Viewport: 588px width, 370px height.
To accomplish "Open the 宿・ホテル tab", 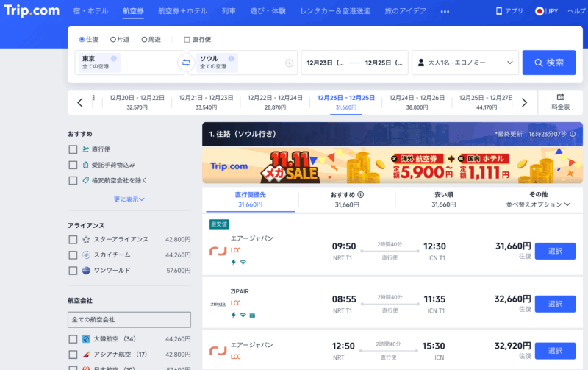I will [x=90, y=11].
